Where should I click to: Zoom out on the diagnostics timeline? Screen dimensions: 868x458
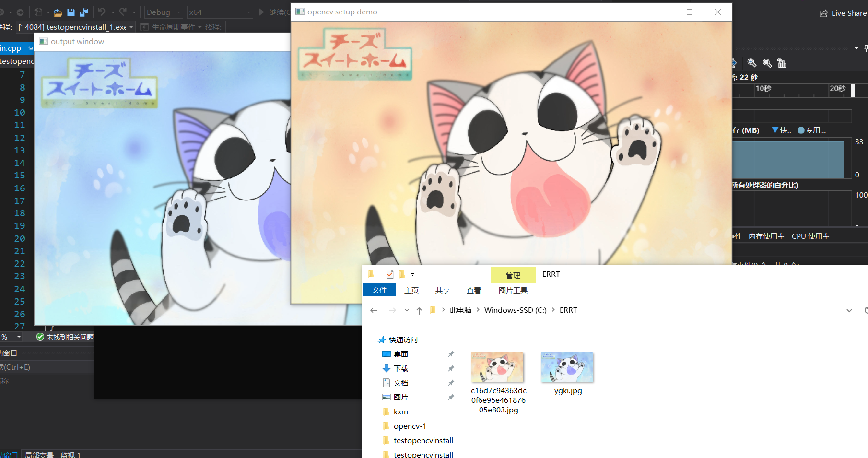pyautogui.click(x=767, y=63)
